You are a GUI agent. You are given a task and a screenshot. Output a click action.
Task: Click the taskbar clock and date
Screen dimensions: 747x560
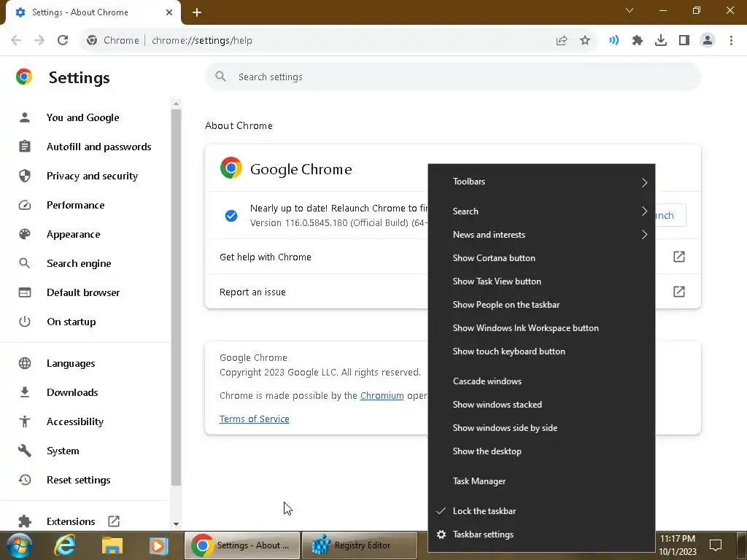pyautogui.click(x=678, y=545)
